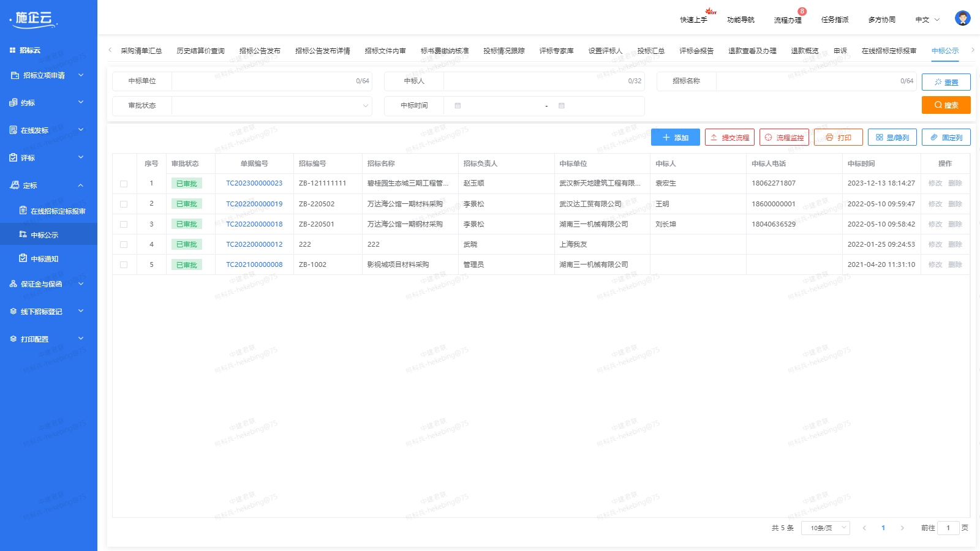Screen dimensions: 980x551
Task: Open the 任务指派 menu at top
Action: pos(834,19)
